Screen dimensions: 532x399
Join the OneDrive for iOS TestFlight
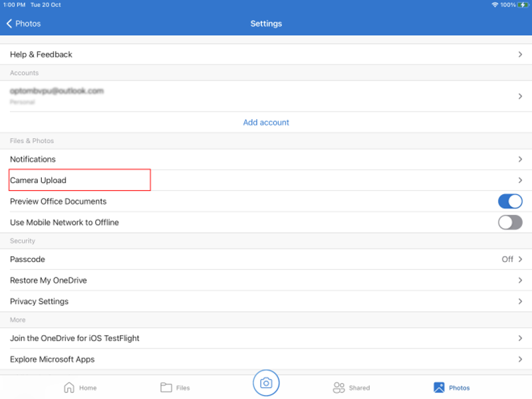tap(266, 338)
